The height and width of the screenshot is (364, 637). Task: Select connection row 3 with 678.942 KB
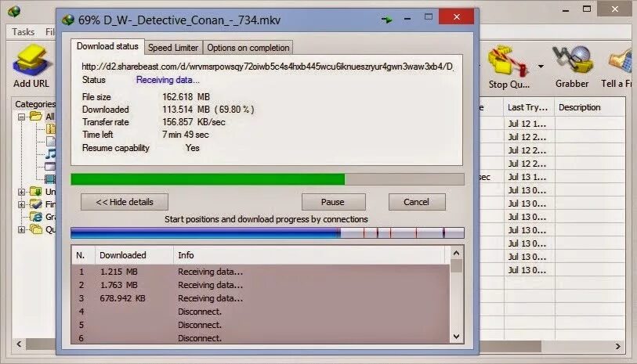261,298
